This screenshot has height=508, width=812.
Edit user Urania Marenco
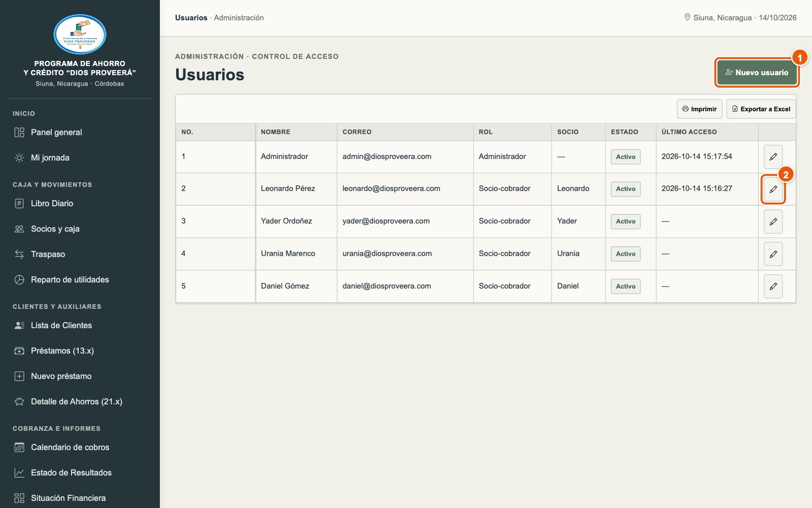773,254
